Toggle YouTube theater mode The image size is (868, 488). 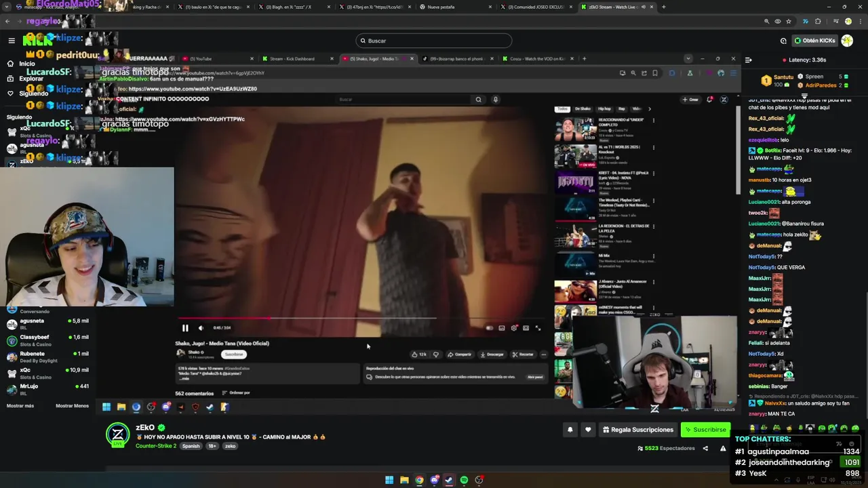coord(526,328)
